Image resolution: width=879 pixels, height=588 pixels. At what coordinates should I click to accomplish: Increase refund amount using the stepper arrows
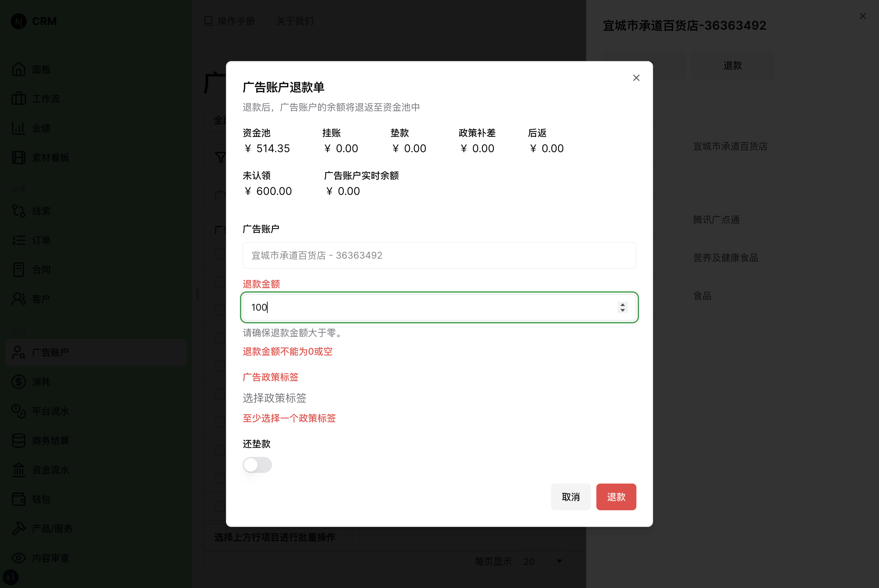pyautogui.click(x=622, y=304)
